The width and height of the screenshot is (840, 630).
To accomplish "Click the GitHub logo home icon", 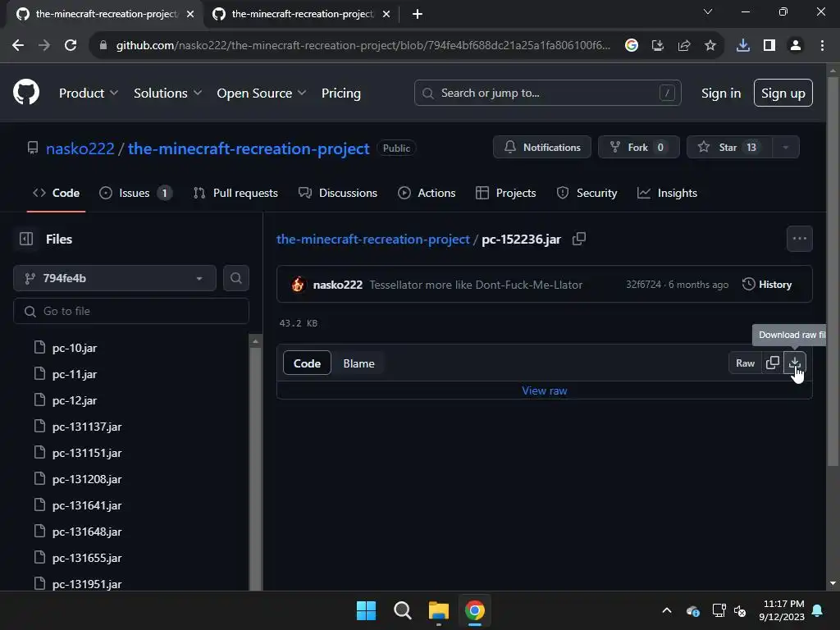I will 26,92.
